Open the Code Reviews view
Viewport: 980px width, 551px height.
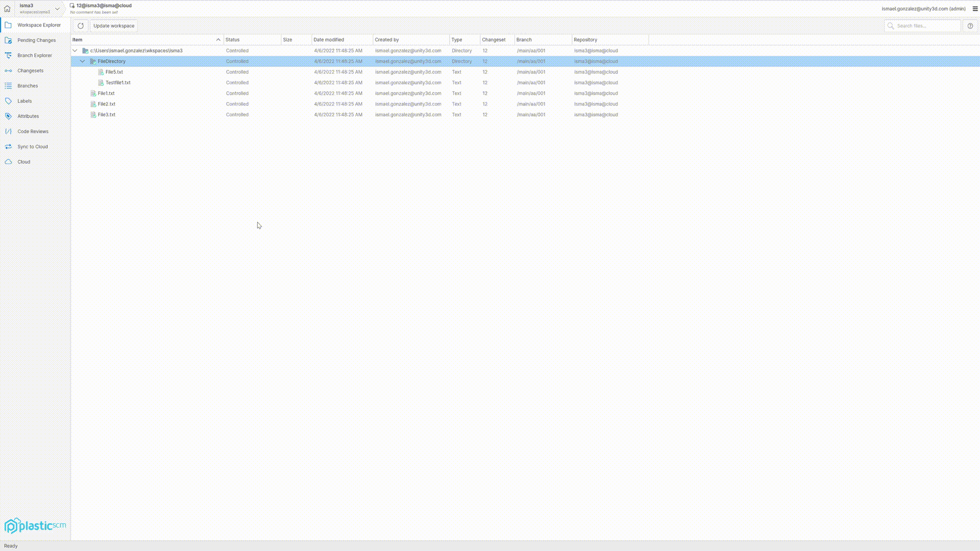pyautogui.click(x=32, y=131)
